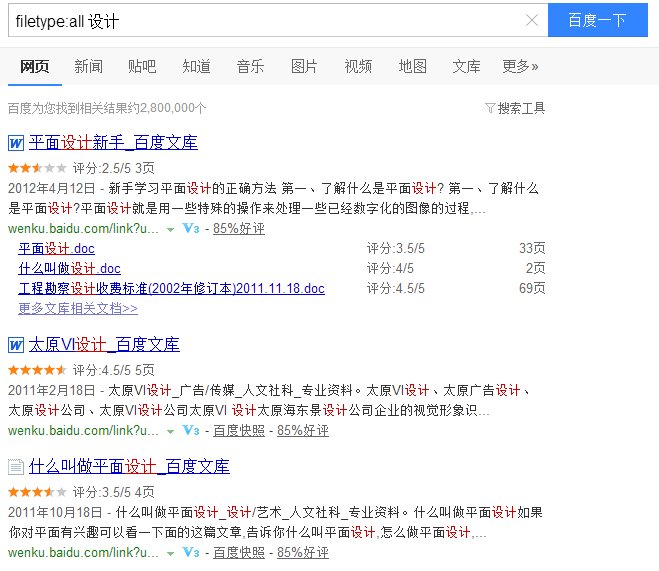Click the 评分:3.5/5 value in 平面设计.doc row
659x571 pixels.
[395, 248]
